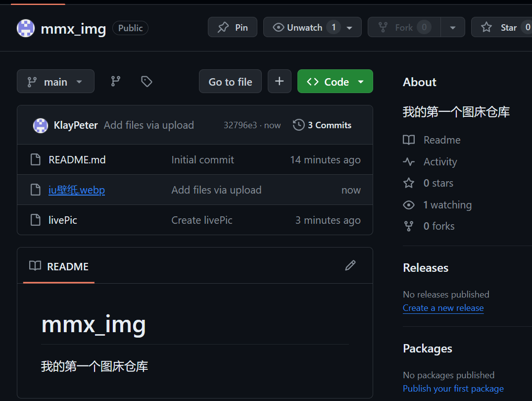Click the file icon beside README.md
The height and width of the screenshot is (401, 532).
click(x=36, y=159)
